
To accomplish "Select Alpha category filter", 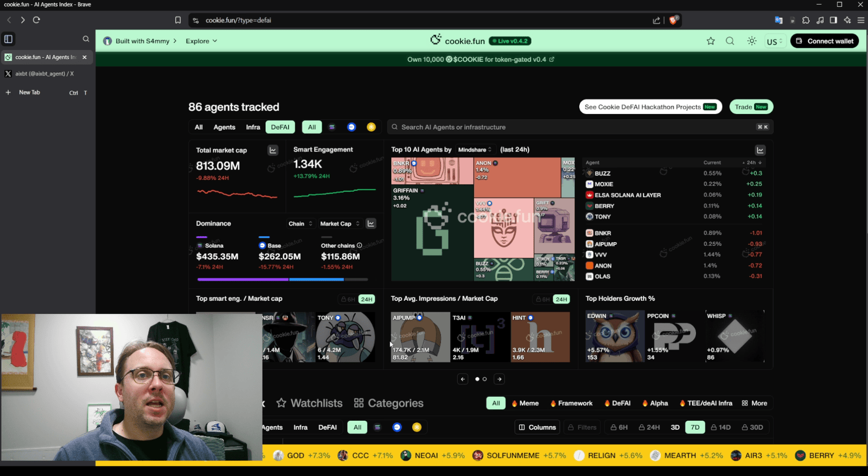I will (655, 403).
